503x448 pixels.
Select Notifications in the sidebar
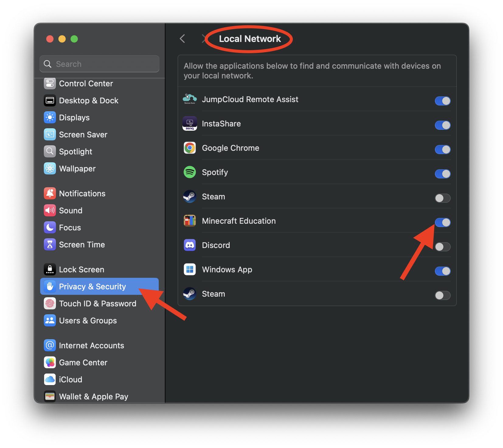[82, 193]
